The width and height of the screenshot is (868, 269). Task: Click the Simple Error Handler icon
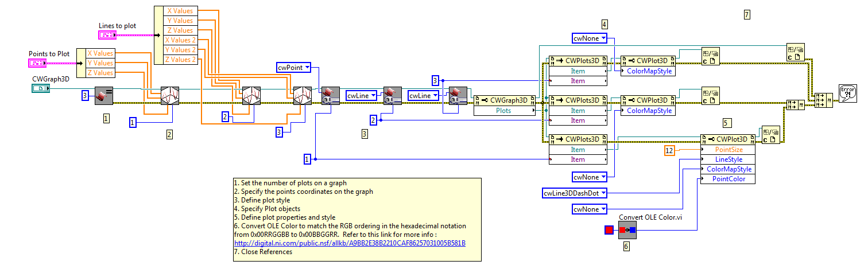(x=847, y=92)
